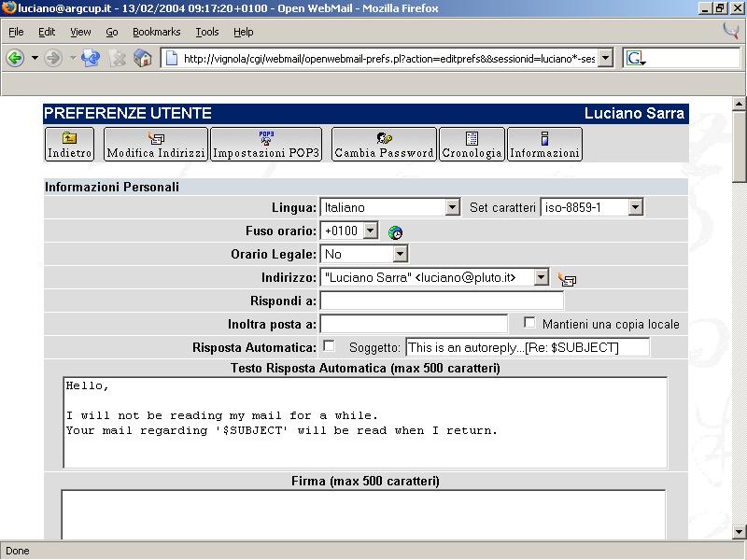Viewport: 747px width, 560px height.
Task: Open the Informazioni page
Action: tap(545, 145)
